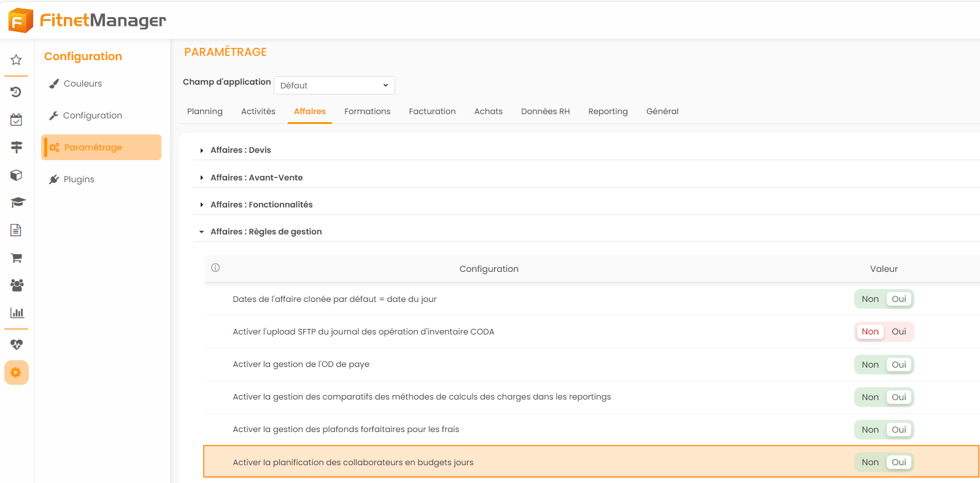Viewport: 980px width, 483px height.
Task: Click the shopping cart icon
Action: point(17,258)
